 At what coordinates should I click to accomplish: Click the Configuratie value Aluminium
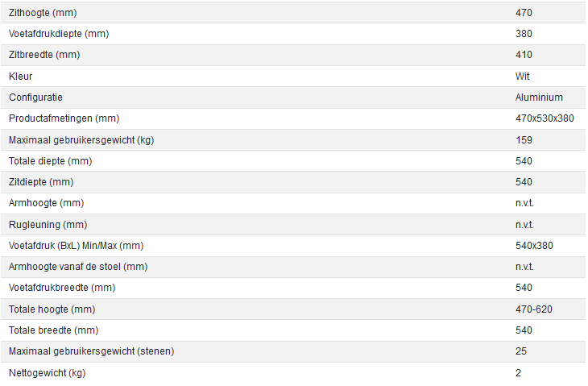click(539, 98)
